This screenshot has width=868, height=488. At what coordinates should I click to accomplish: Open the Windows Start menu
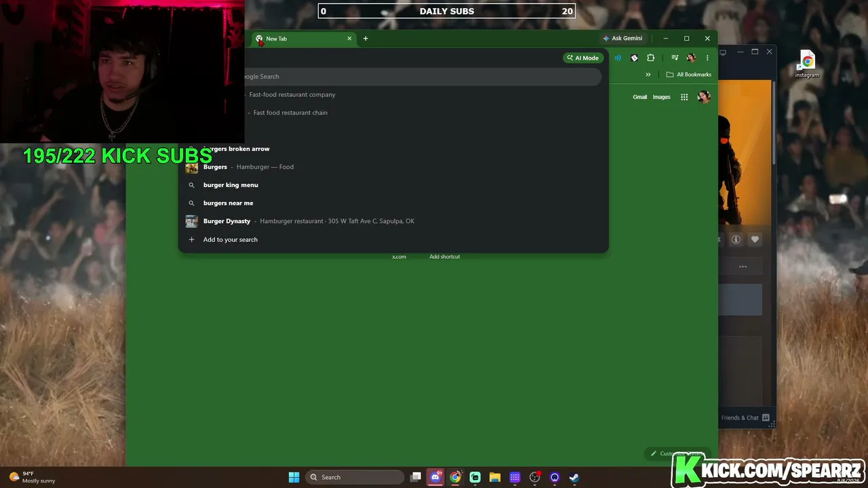click(294, 477)
